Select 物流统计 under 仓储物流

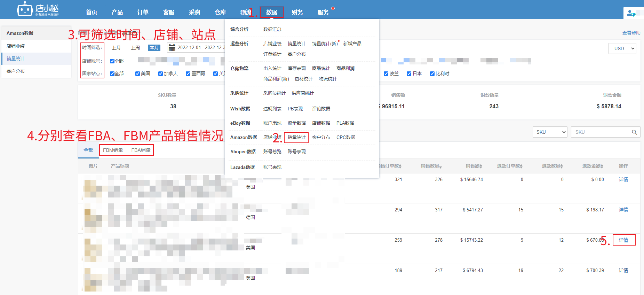pyautogui.click(x=328, y=79)
